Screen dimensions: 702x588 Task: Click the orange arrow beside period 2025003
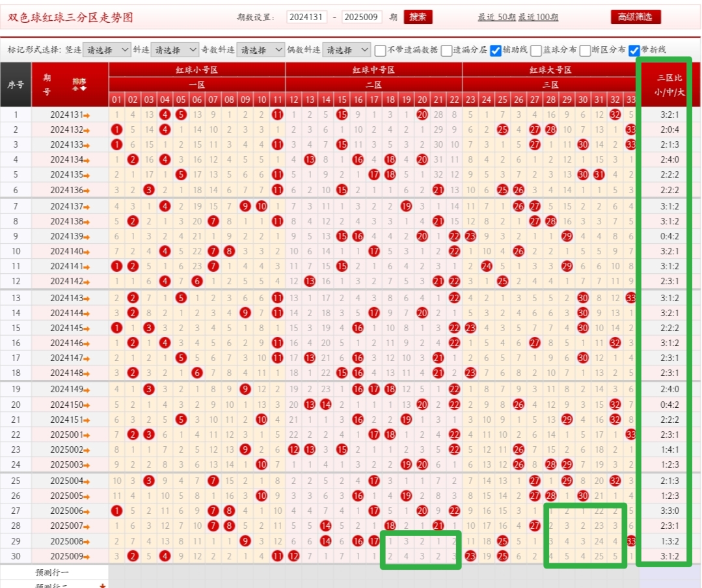pos(87,465)
